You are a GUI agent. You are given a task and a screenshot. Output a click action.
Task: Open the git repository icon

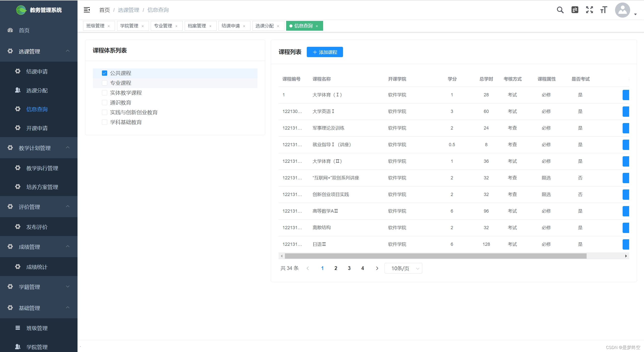tap(575, 10)
